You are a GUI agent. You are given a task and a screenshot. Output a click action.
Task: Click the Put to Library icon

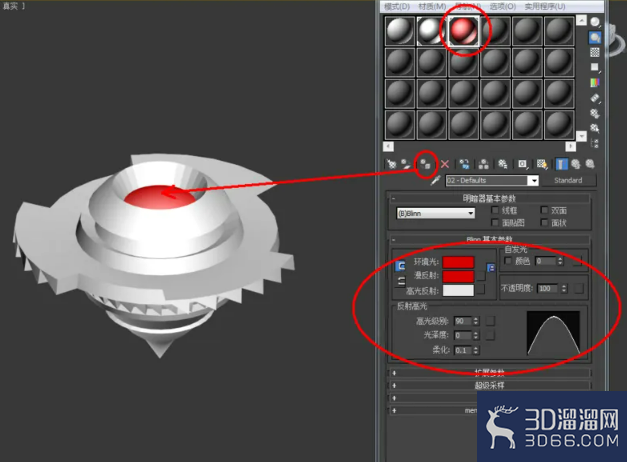tap(503, 164)
